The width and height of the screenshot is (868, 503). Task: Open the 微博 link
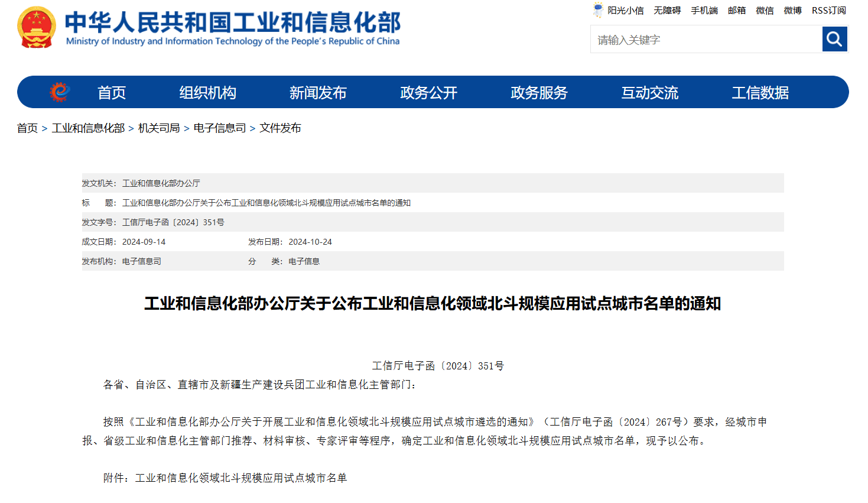793,11
